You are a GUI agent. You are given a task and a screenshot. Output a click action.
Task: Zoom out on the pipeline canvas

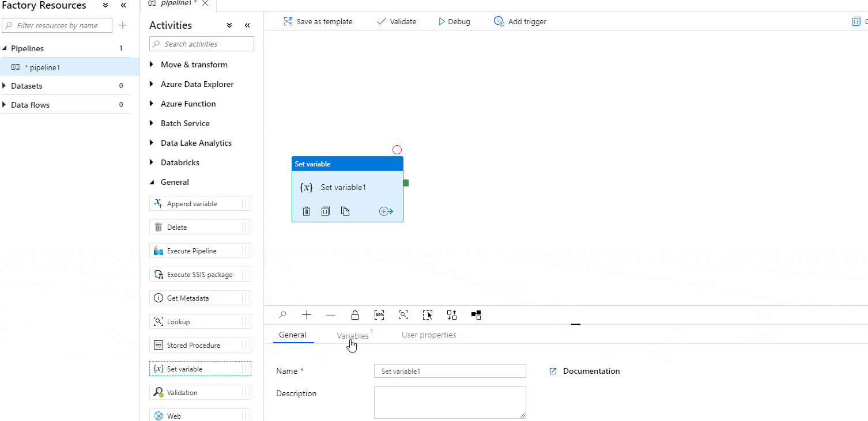[x=331, y=315]
